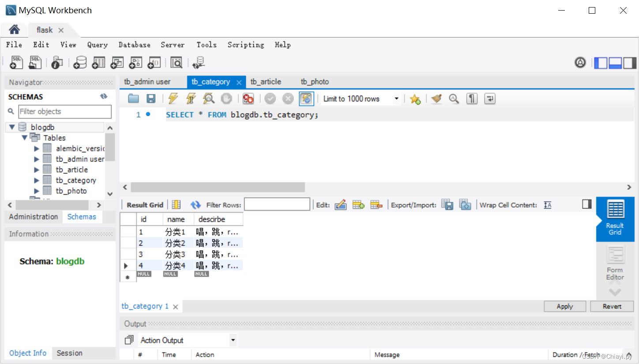Open the Database menu

pos(135,45)
